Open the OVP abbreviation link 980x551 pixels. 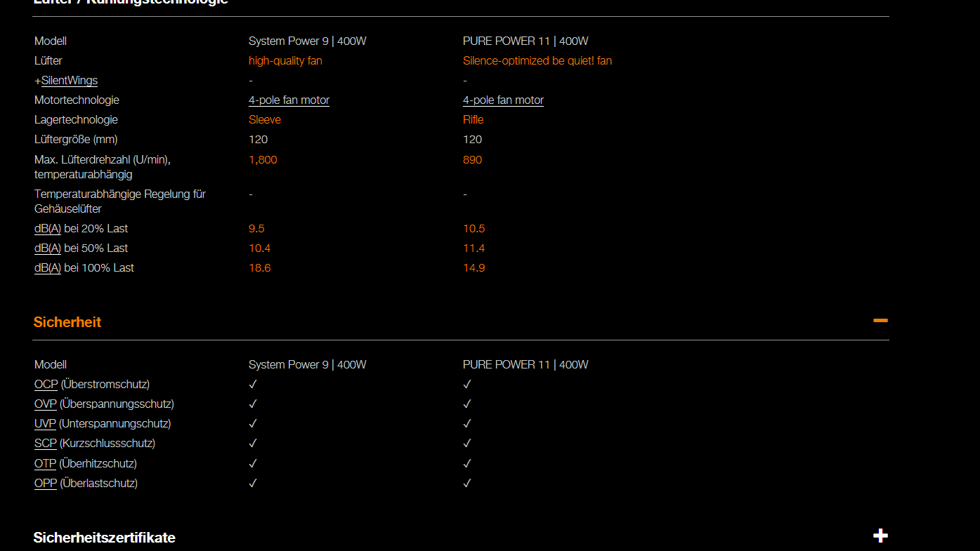pos(46,404)
